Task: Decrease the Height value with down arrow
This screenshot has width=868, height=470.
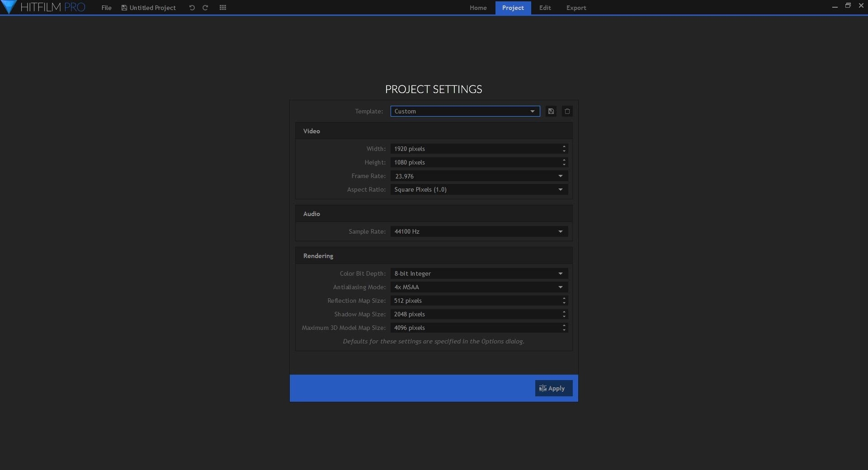Action: coord(564,165)
